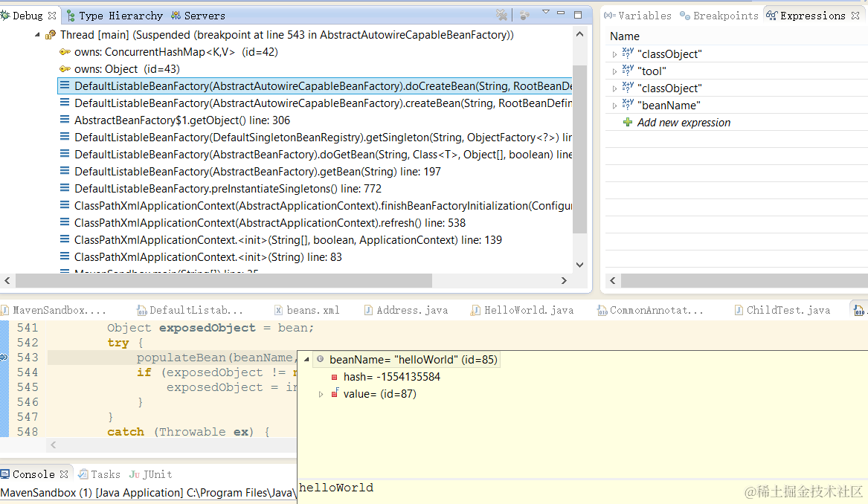Click Remove All Terminated Launches icon
Screen dimensions: 868x504
coord(501,15)
